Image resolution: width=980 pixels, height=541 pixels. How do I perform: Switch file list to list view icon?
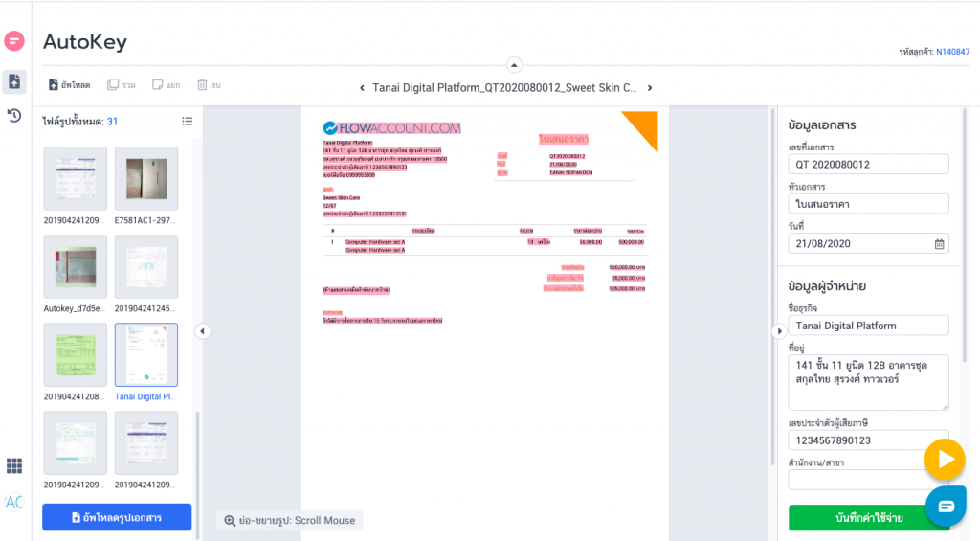(187, 122)
